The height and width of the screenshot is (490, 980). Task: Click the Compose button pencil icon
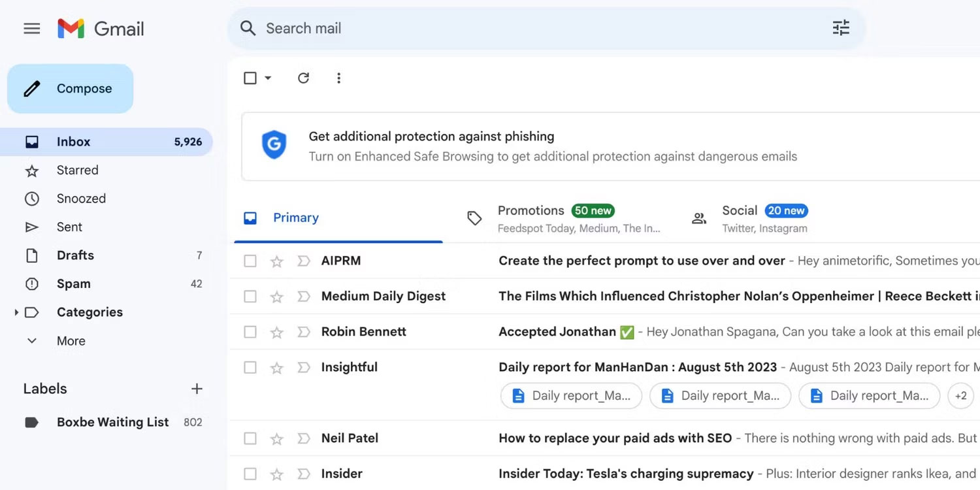point(31,88)
